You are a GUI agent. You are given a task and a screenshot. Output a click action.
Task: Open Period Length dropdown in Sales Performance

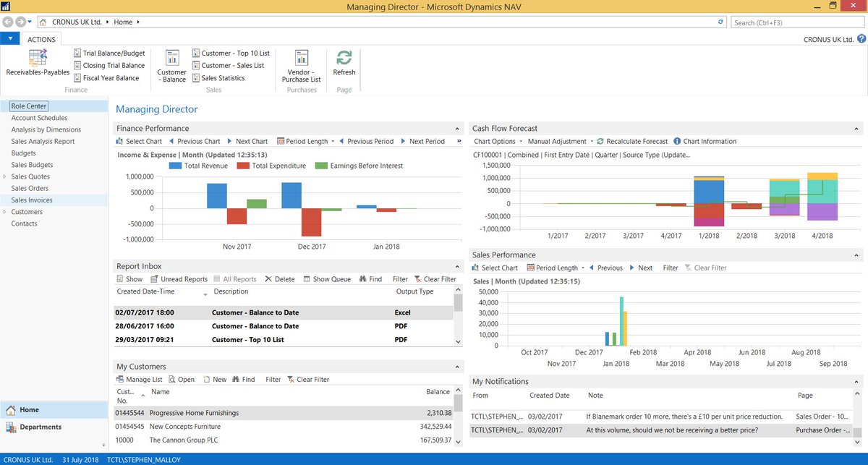pyautogui.click(x=556, y=268)
